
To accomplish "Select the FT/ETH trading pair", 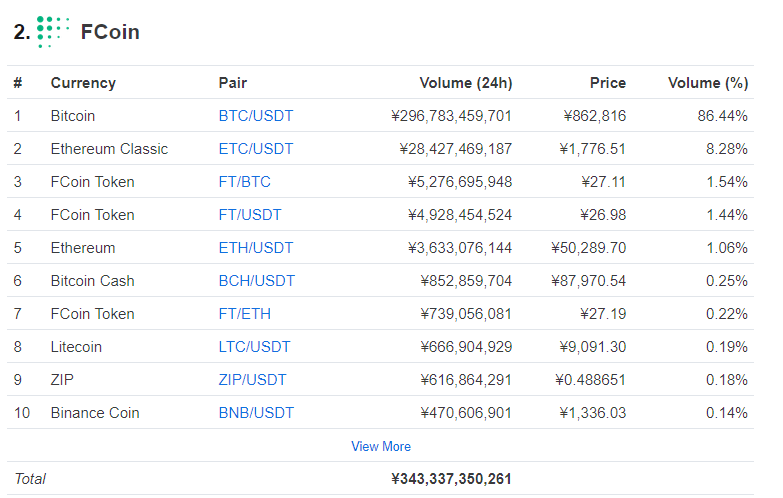I will (x=244, y=314).
